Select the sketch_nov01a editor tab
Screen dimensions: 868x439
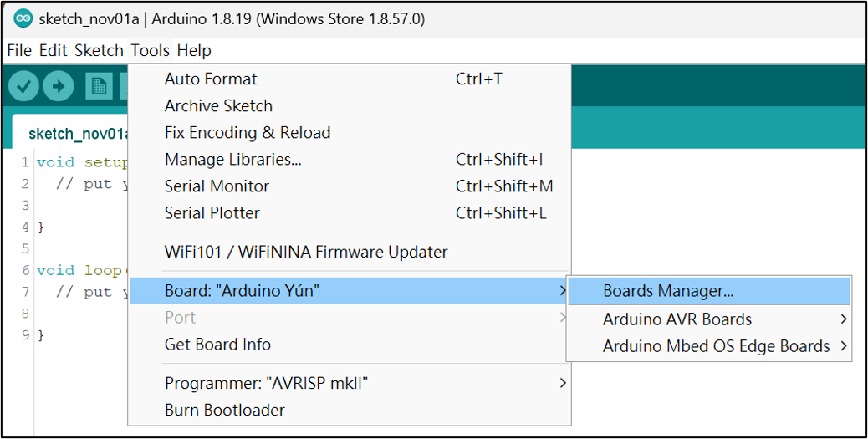point(75,134)
